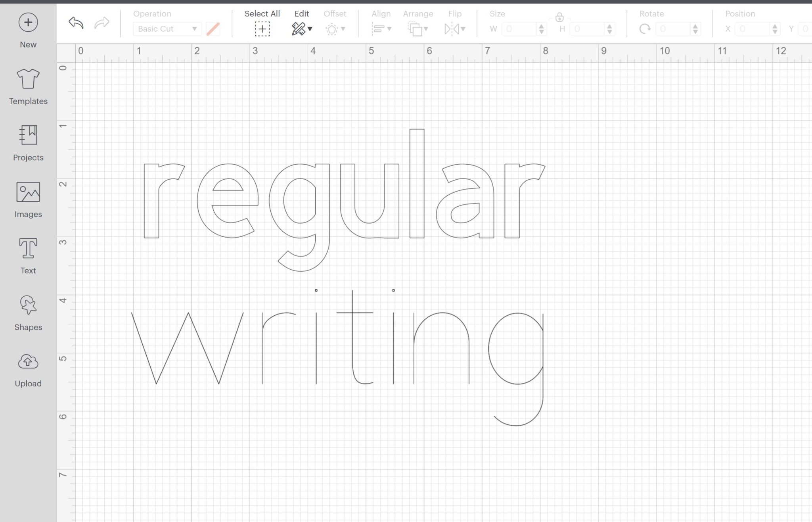Click the Upload cloud icon
This screenshot has width=812, height=522.
click(28, 361)
